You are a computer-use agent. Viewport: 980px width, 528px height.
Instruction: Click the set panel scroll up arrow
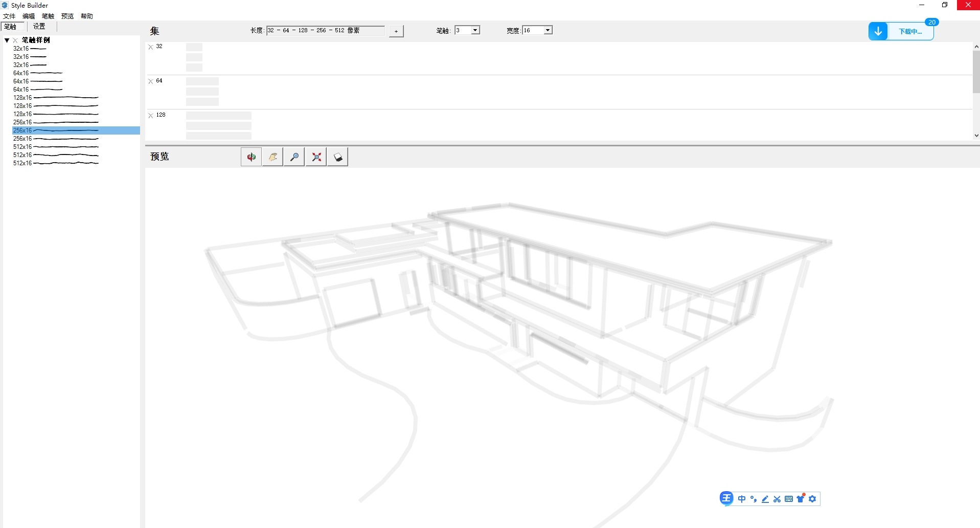point(976,47)
